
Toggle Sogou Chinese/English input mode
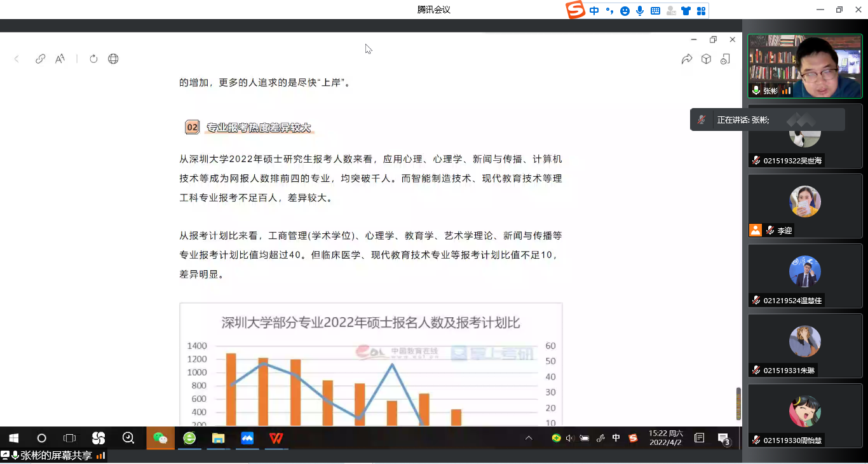click(x=594, y=11)
